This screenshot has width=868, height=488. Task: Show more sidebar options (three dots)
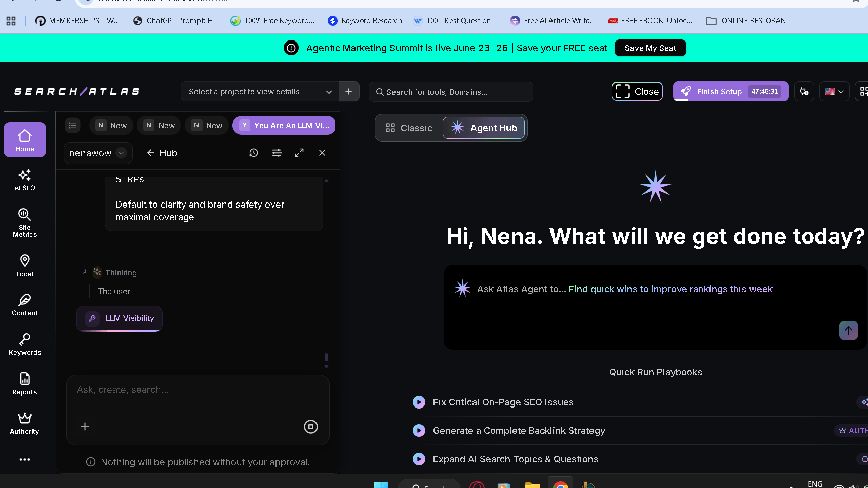(25, 460)
